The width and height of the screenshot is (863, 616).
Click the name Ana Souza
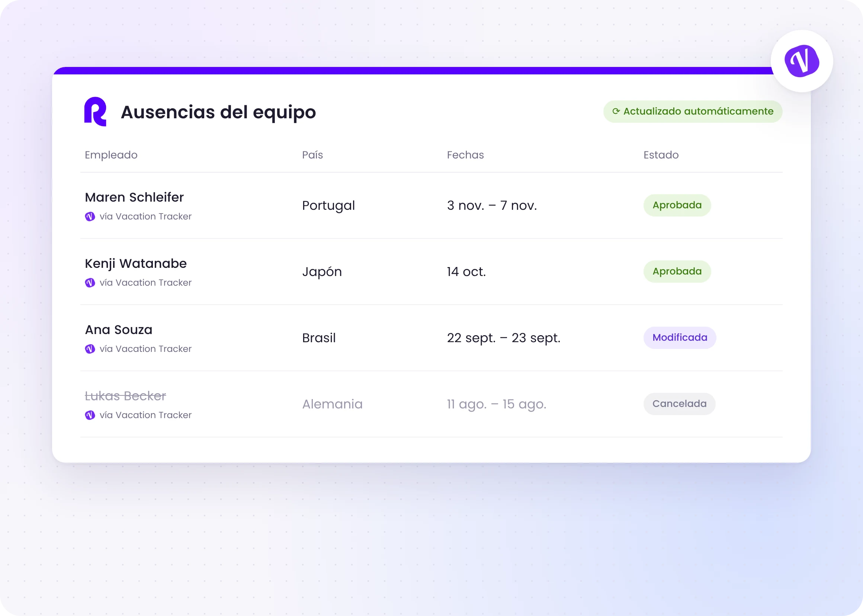click(119, 330)
